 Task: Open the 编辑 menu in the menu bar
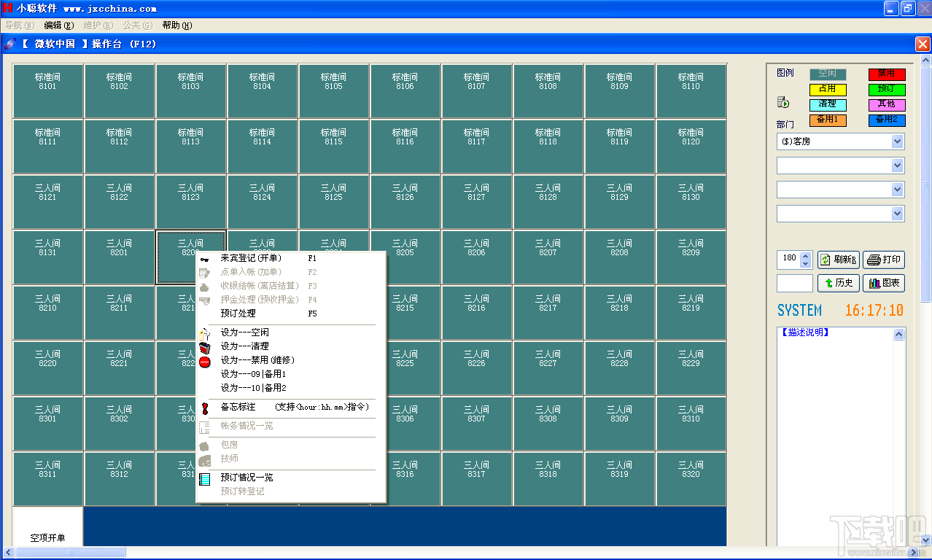pyautogui.click(x=58, y=25)
